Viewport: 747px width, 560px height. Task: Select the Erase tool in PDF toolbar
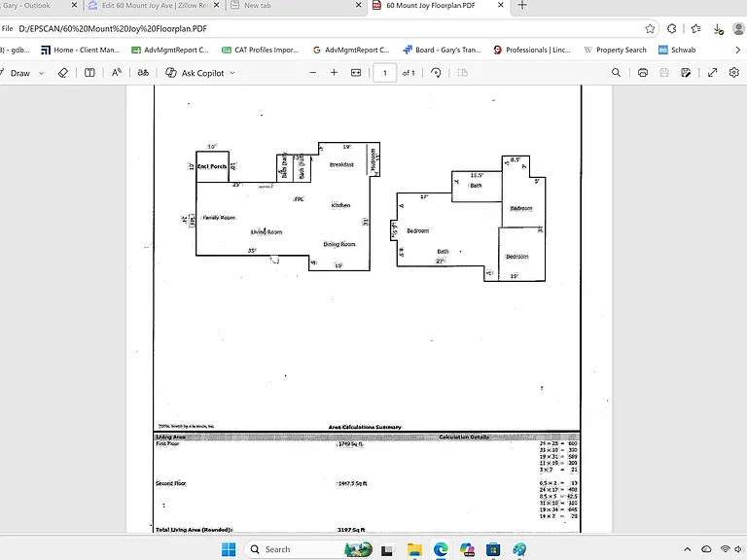tap(63, 73)
